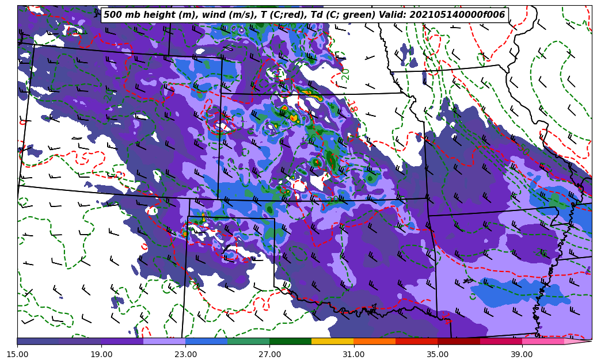Image resolution: width=597 pixels, height=364 pixels.
Task: Click the 39.00 colorbar tick label
Action: click(x=522, y=354)
